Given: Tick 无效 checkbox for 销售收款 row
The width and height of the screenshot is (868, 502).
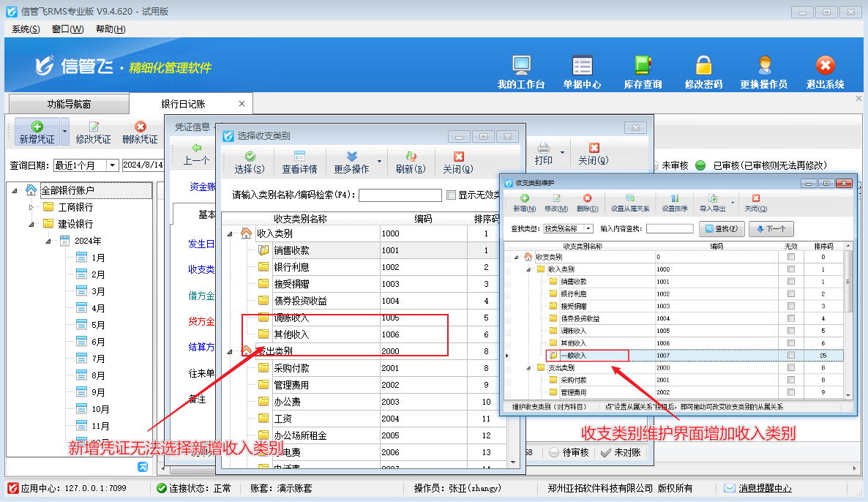Looking at the screenshot, I should [790, 281].
